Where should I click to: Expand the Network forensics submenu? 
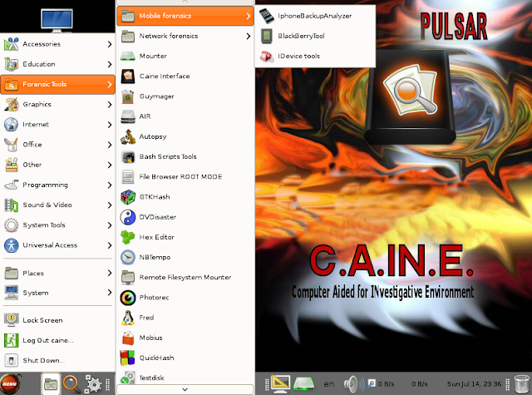coord(185,36)
